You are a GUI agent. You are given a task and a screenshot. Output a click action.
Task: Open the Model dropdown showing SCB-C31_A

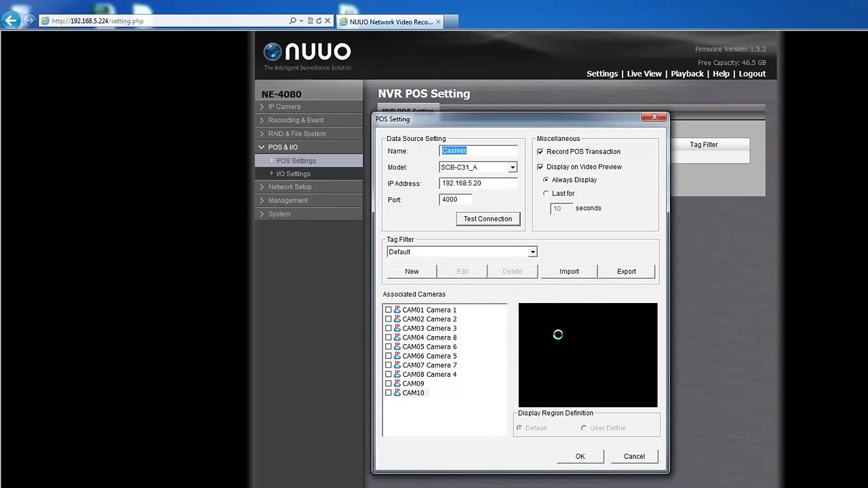tap(513, 167)
